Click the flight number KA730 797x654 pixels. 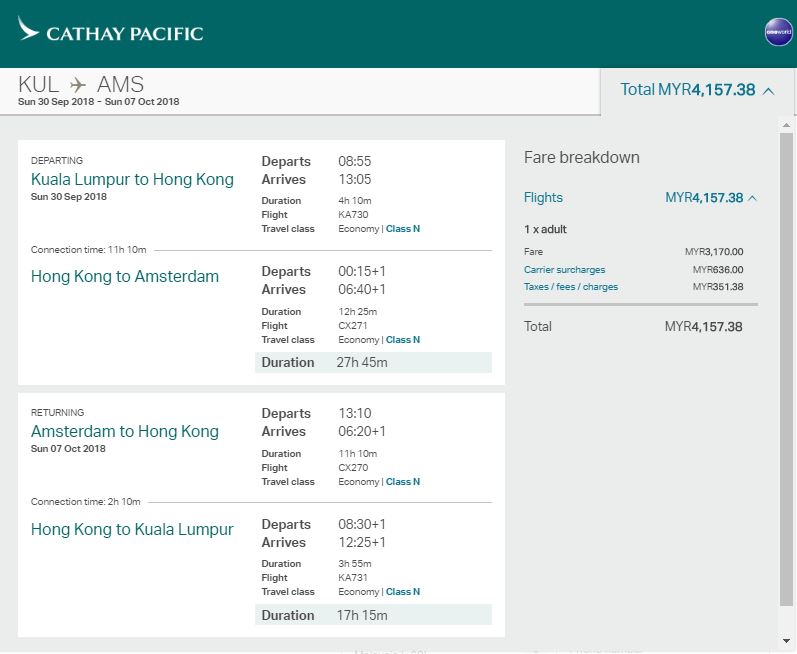click(x=353, y=214)
